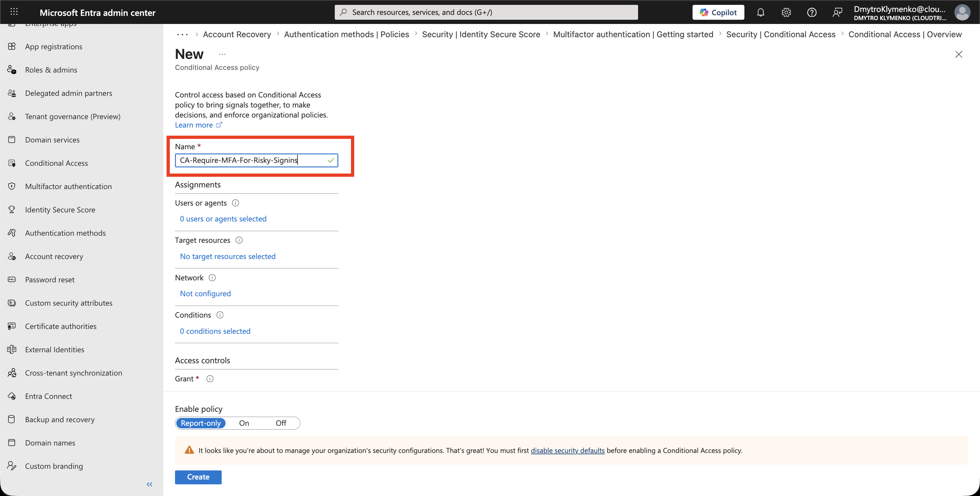Screen dimensions: 980x496
Task: Navigate to Security | Conditional Access breadcrumb
Action: [781, 34]
